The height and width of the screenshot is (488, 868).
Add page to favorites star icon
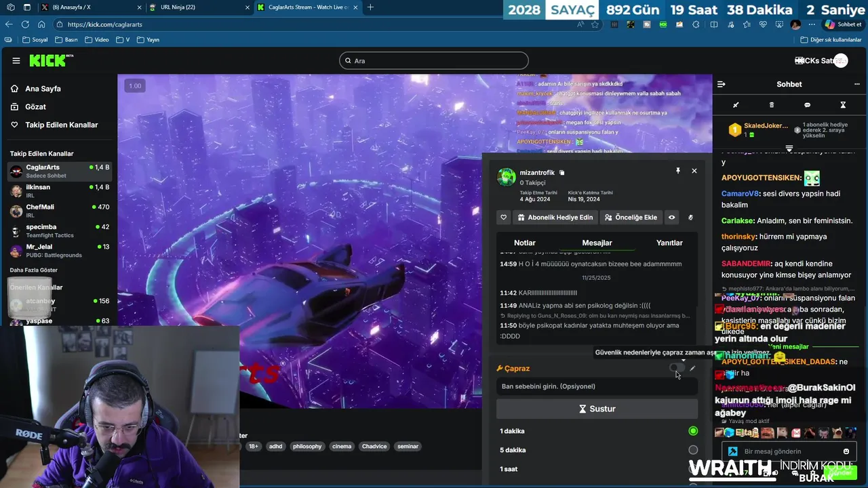click(595, 24)
